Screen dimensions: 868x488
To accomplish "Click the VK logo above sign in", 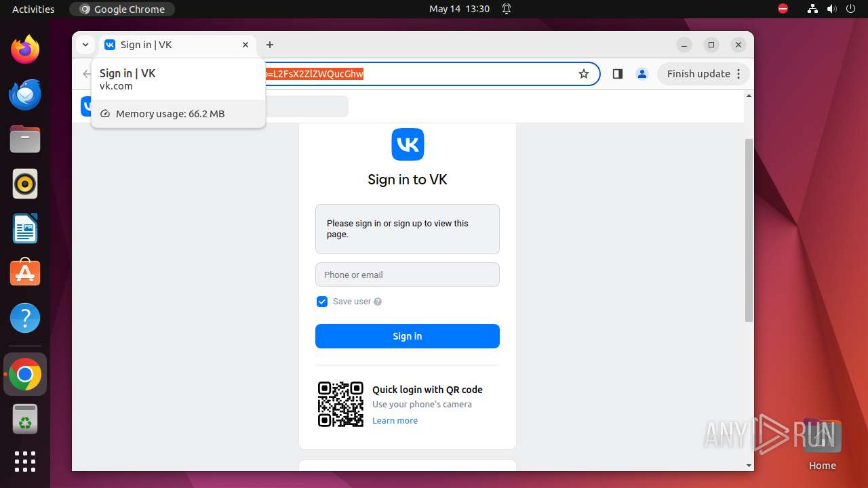I will 408,144.
